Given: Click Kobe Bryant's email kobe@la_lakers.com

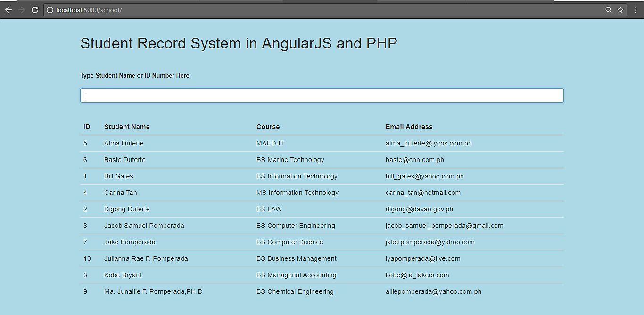Looking at the screenshot, I should [417, 275].
